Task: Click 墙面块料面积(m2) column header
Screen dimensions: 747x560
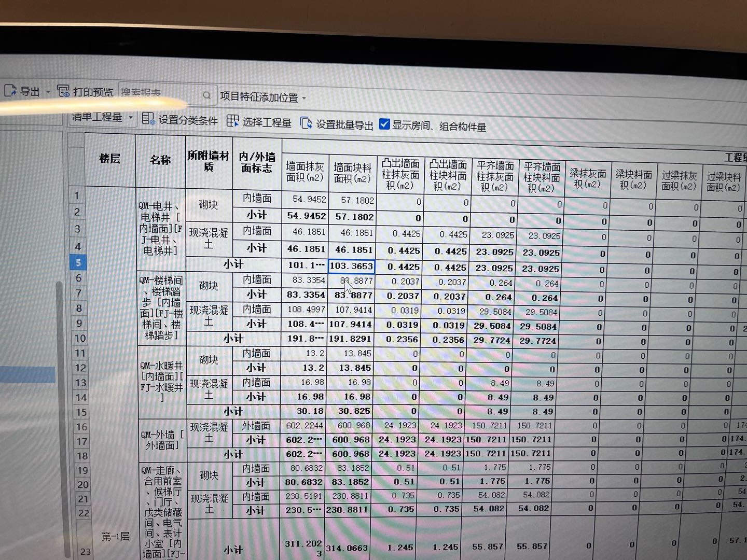Action: point(352,173)
